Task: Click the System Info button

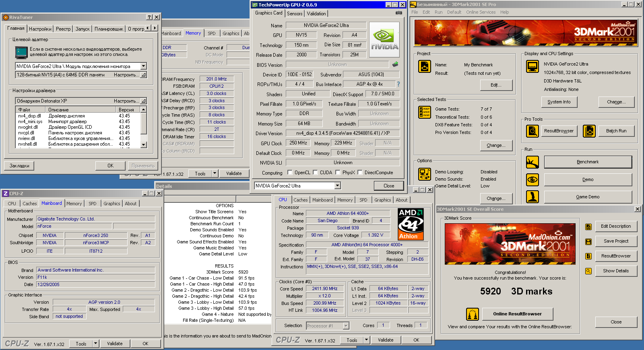Action: point(559,102)
